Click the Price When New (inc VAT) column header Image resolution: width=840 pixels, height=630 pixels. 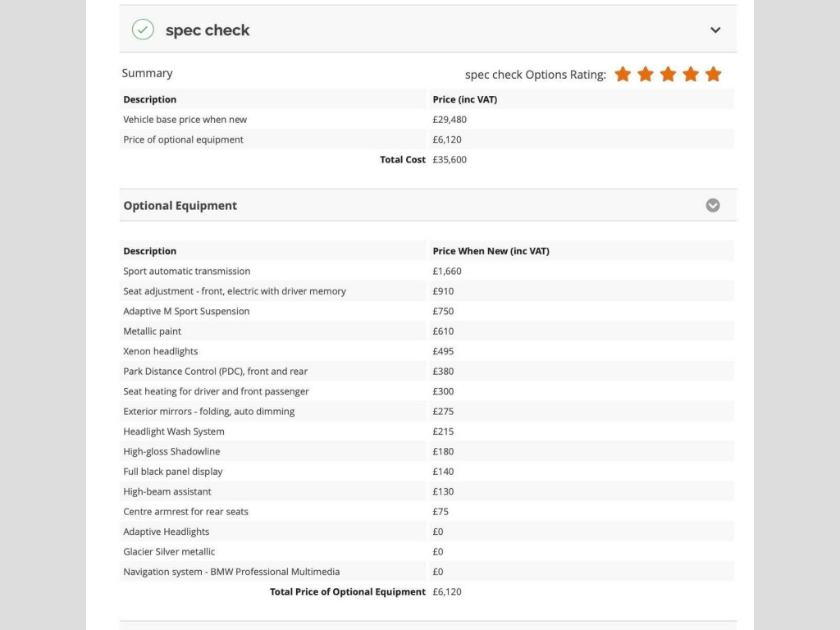(x=491, y=251)
